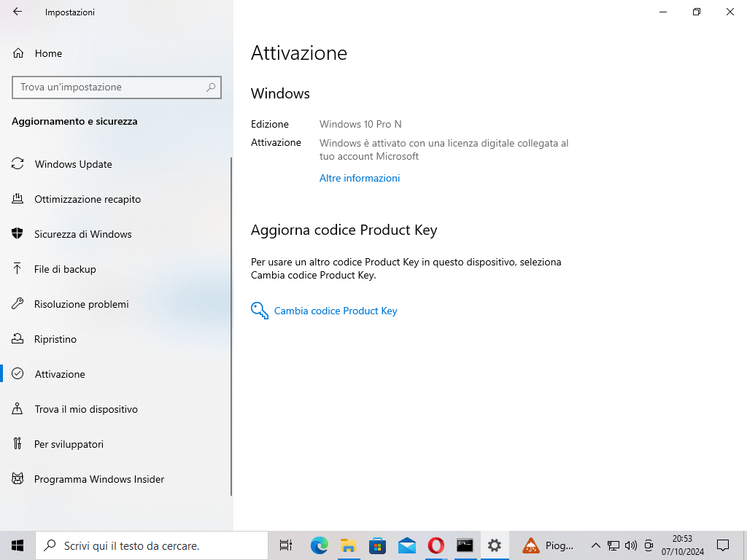Image resolution: width=747 pixels, height=560 pixels.
Task: Select Trova il mio dispositivo
Action: pos(86,409)
